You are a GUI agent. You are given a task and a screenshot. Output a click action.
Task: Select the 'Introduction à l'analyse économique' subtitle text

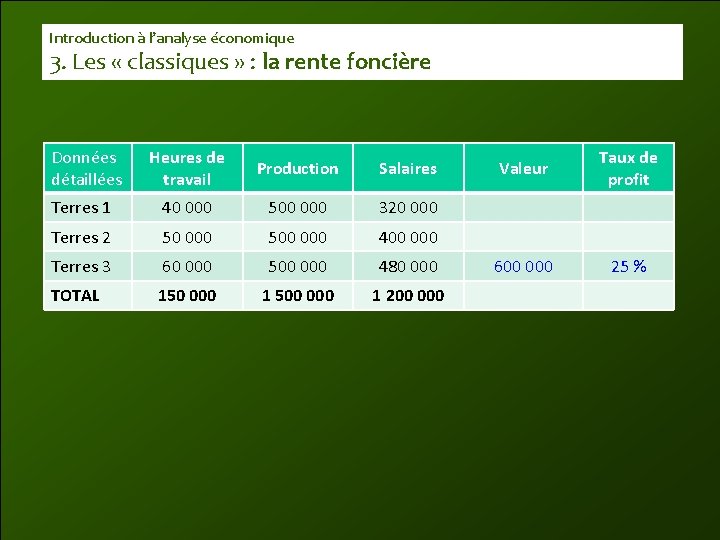[171, 38]
